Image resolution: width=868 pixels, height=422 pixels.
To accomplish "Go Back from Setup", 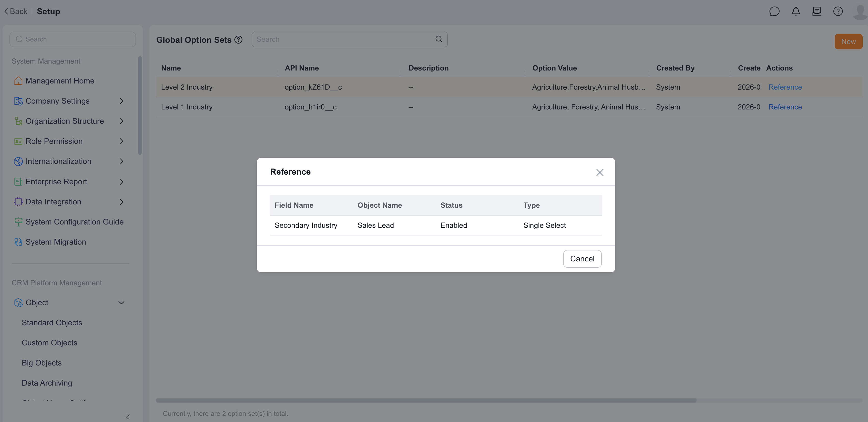I will pyautogui.click(x=16, y=11).
